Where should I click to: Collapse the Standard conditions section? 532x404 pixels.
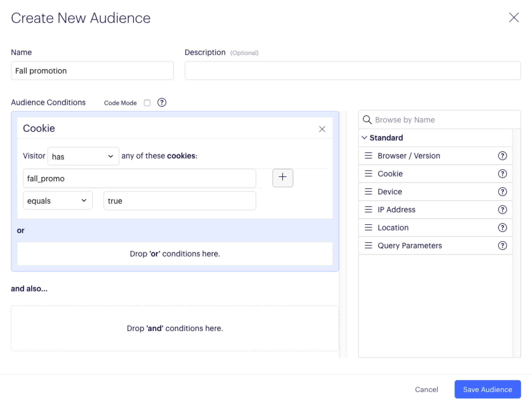pos(364,138)
